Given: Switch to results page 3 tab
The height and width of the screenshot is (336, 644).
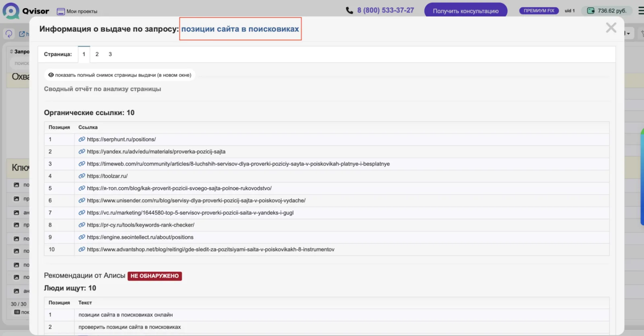Looking at the screenshot, I should [110, 54].
